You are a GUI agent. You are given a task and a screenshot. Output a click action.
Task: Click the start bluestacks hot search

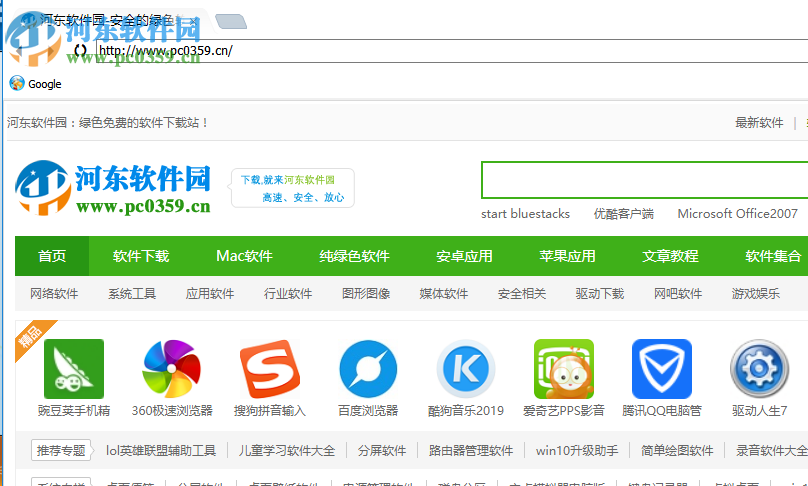pos(525,214)
